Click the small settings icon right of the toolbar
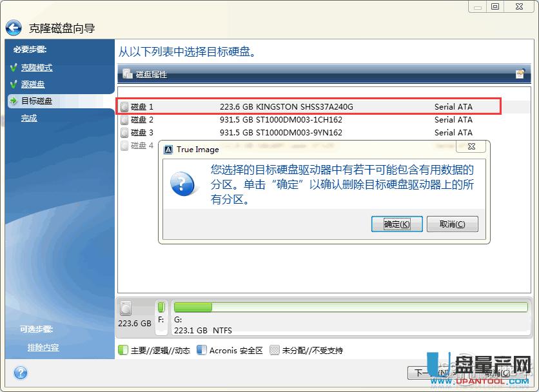The image size is (539, 392). coord(520,73)
